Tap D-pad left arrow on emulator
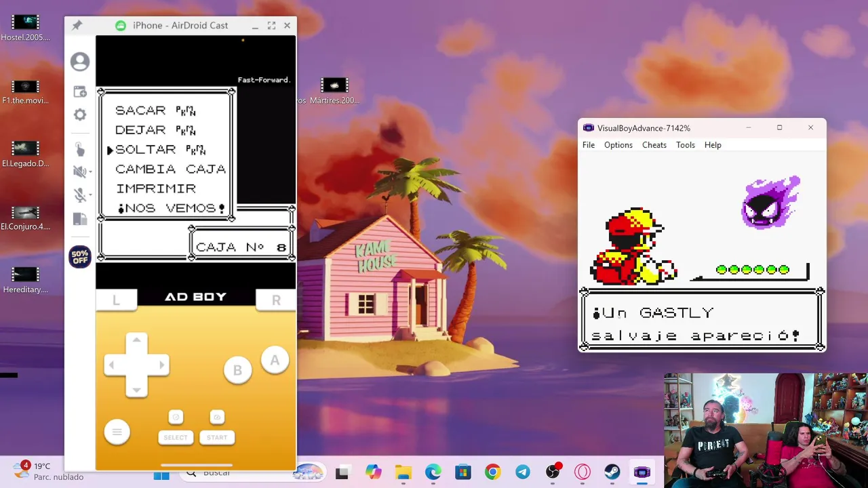The width and height of the screenshot is (868, 488). pos(112,365)
